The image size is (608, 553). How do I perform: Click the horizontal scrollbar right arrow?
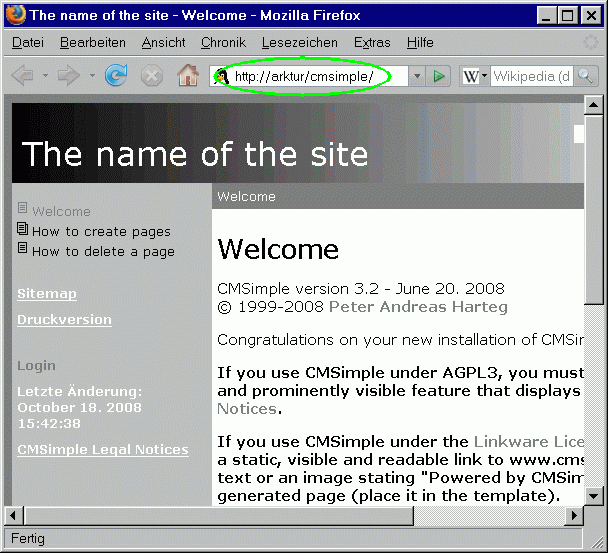pyautogui.click(x=574, y=516)
